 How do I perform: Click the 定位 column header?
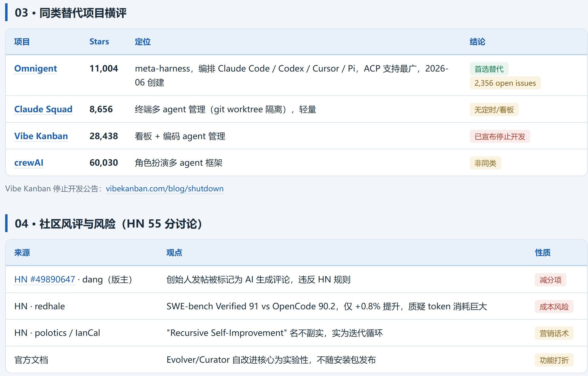(143, 42)
